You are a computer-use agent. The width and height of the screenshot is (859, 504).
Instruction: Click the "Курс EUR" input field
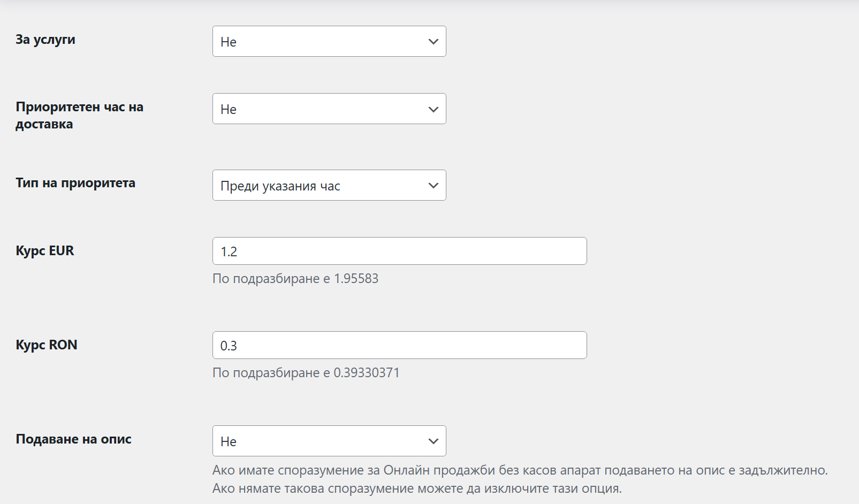point(400,251)
